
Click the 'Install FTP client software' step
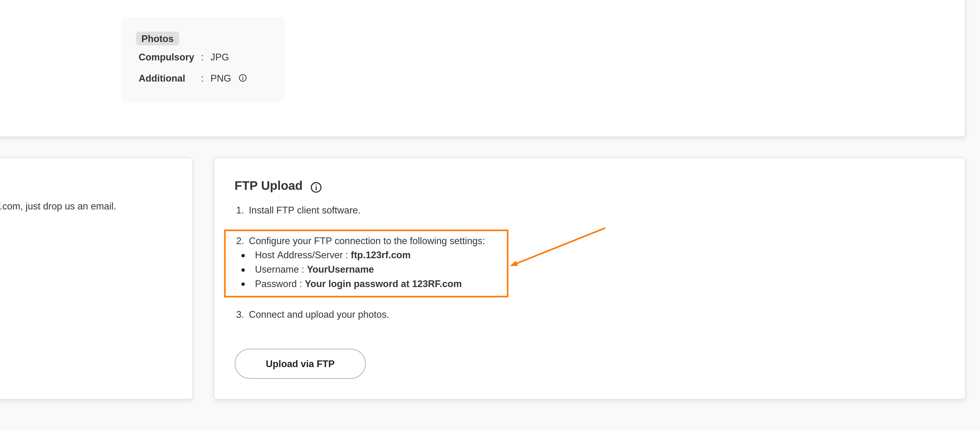(304, 210)
